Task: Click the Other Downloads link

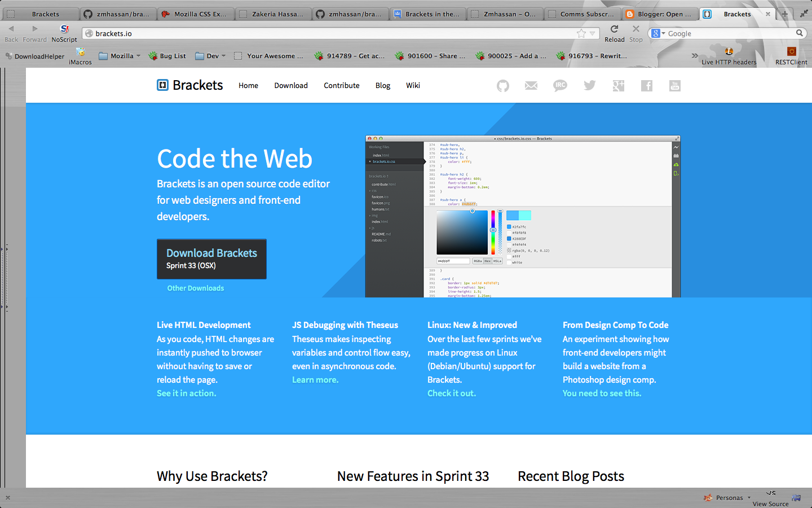Action: [x=195, y=288]
